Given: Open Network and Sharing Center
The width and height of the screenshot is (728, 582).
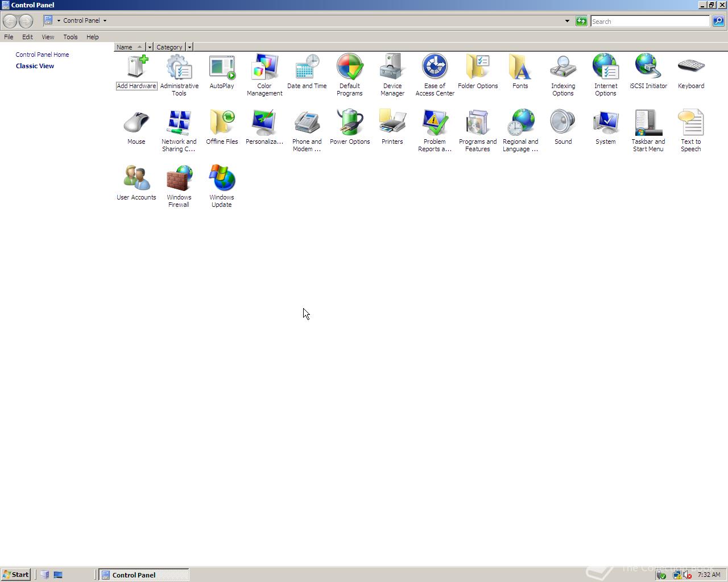Looking at the screenshot, I should tap(179, 130).
